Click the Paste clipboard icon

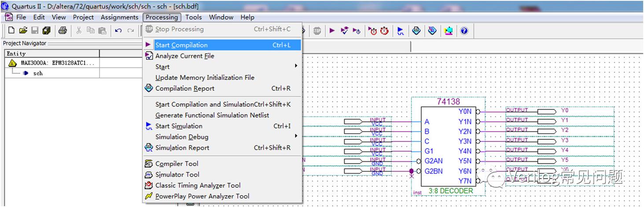pyautogui.click(x=102, y=30)
